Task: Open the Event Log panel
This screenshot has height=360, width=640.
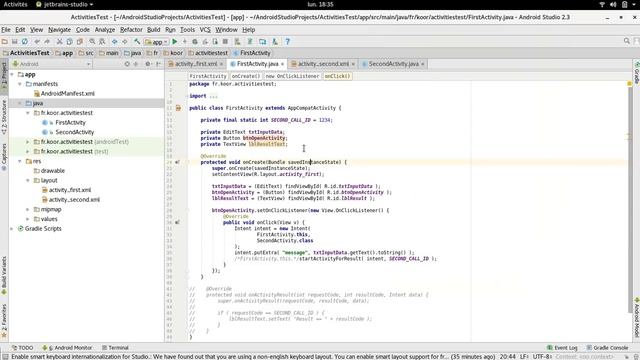Action: click(562, 348)
